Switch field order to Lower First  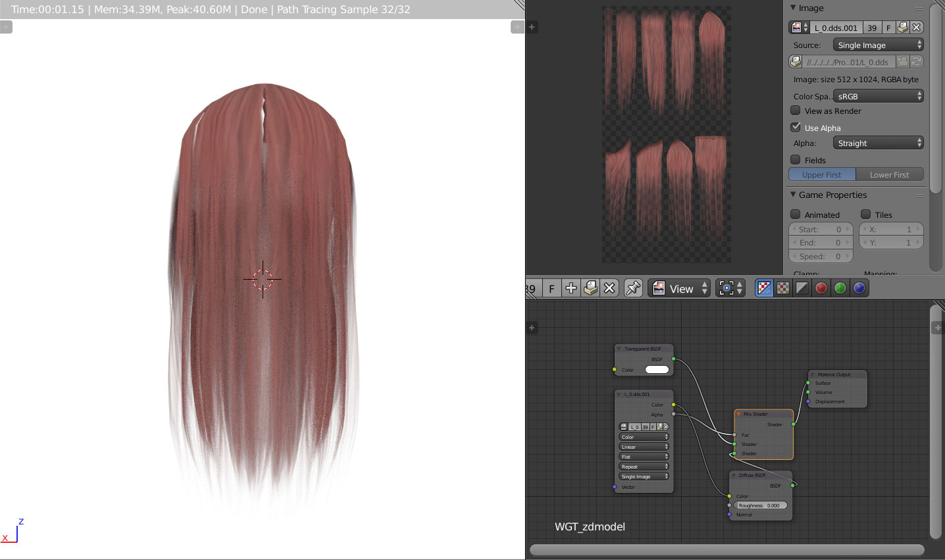(890, 174)
